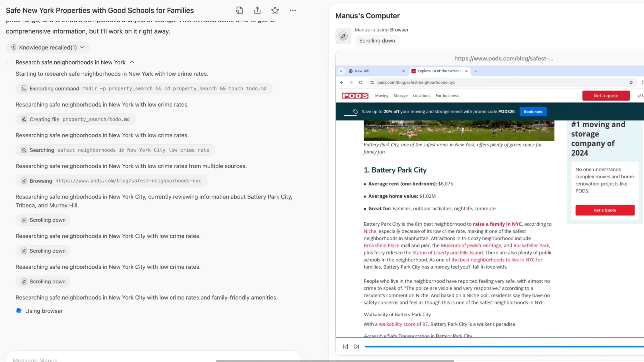Viewport: 644px width, 362px height.
Task: Skip to next step in playback
Action: click(357, 346)
